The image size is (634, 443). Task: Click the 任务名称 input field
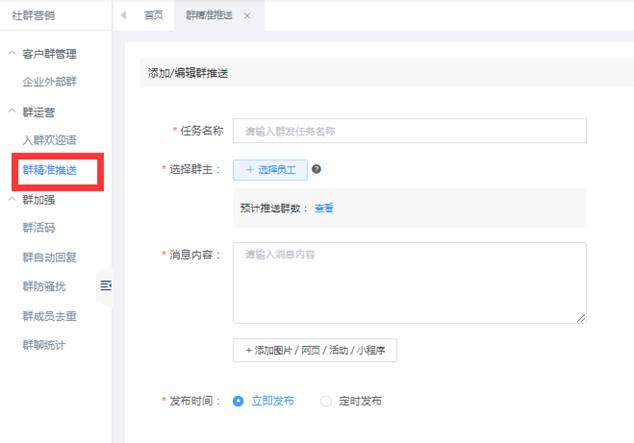click(409, 131)
